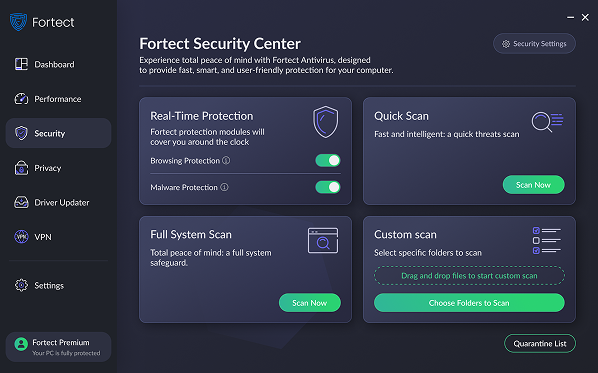This screenshot has width=598, height=373.
Task: Click the Privacy lock icon
Action: click(21, 168)
